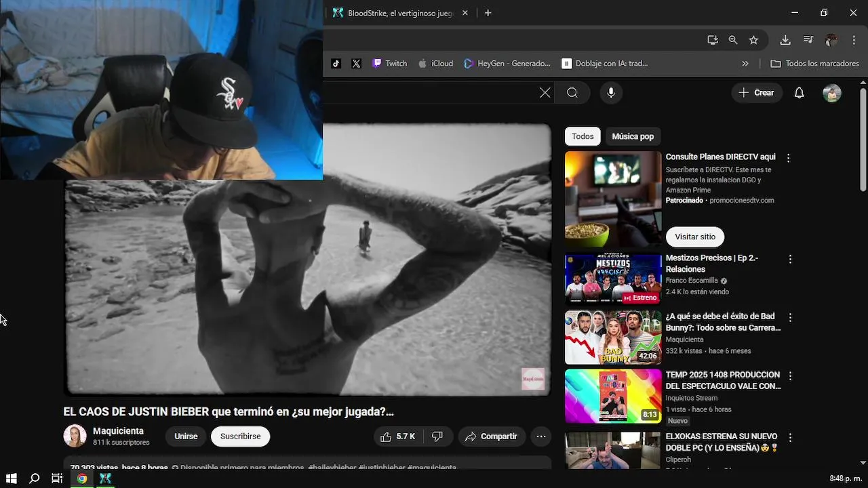Select the Música pop filter chip
The image size is (868, 488).
pyautogui.click(x=633, y=136)
